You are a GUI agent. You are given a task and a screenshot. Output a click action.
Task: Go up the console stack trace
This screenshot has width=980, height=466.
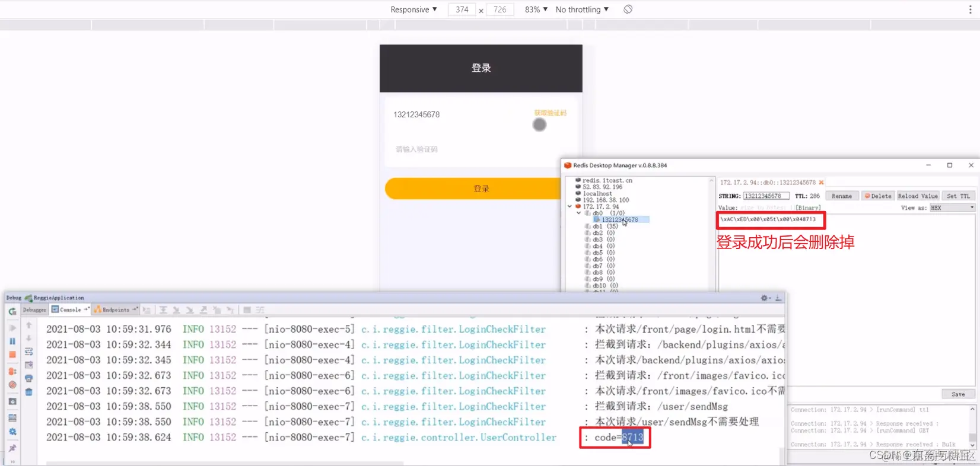pos(28,325)
